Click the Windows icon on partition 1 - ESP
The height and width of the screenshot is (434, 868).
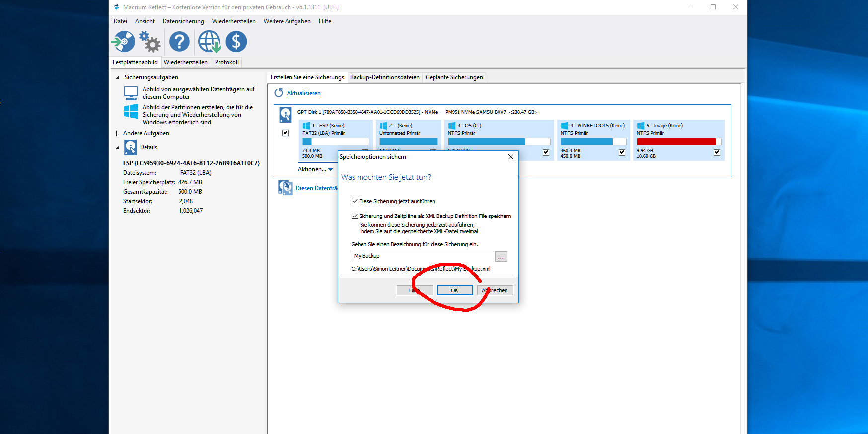click(306, 126)
